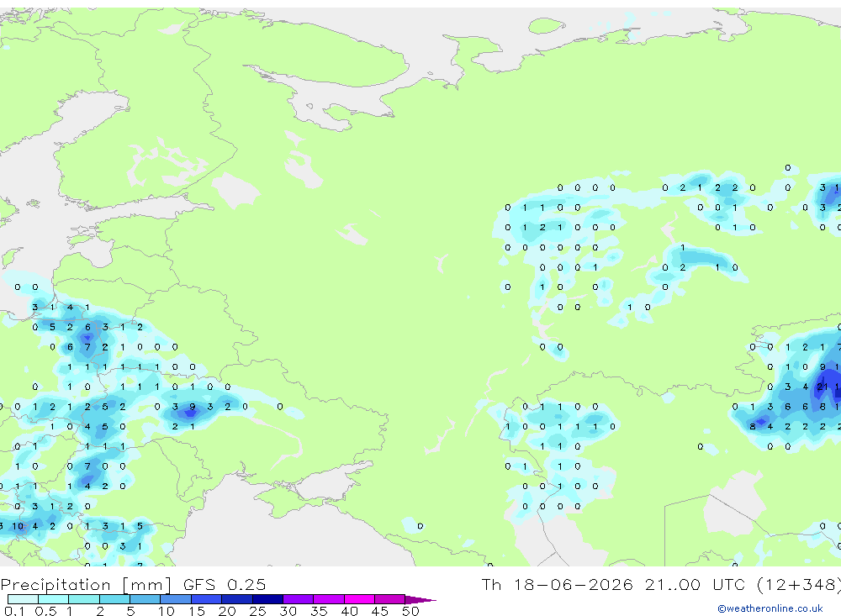Click the '40' legend scale label
The image size is (841, 616).
pos(349,611)
